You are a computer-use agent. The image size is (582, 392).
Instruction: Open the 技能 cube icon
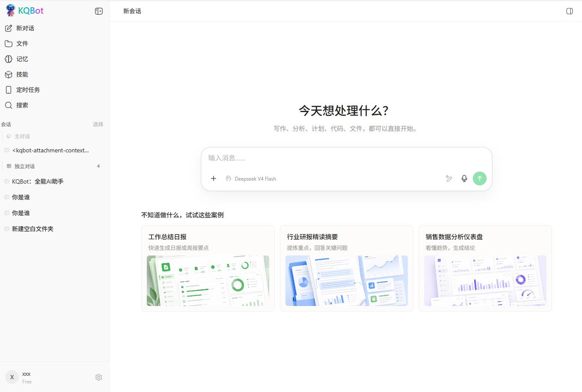click(x=9, y=74)
